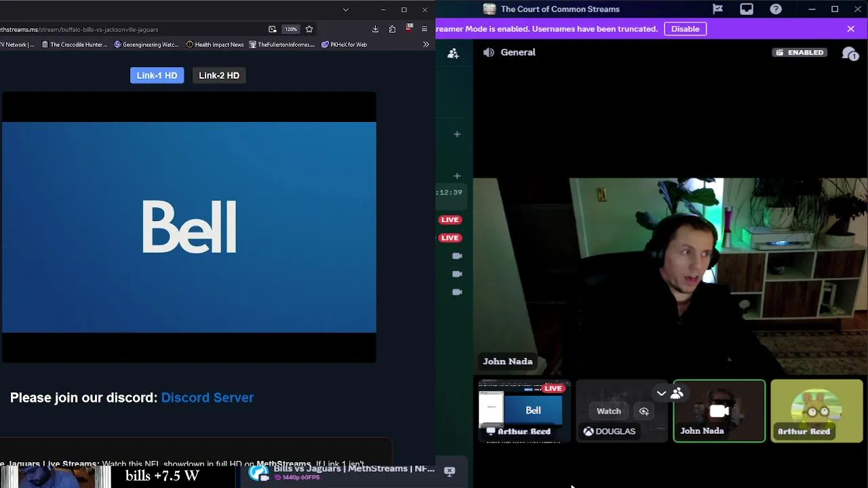Image resolution: width=868 pixels, height=488 pixels.
Task: Click the screen-share stop icon at the bottom of the sidebar
Action: [449, 472]
